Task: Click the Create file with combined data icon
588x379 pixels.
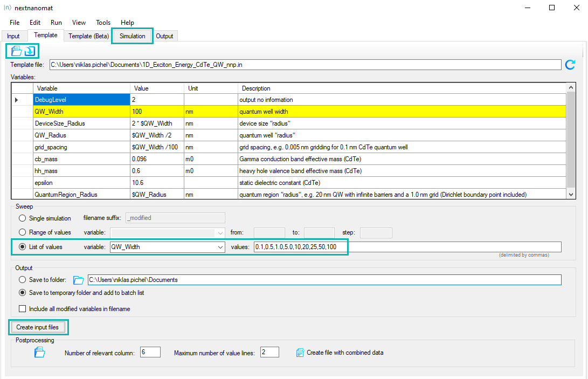Action: (300, 352)
